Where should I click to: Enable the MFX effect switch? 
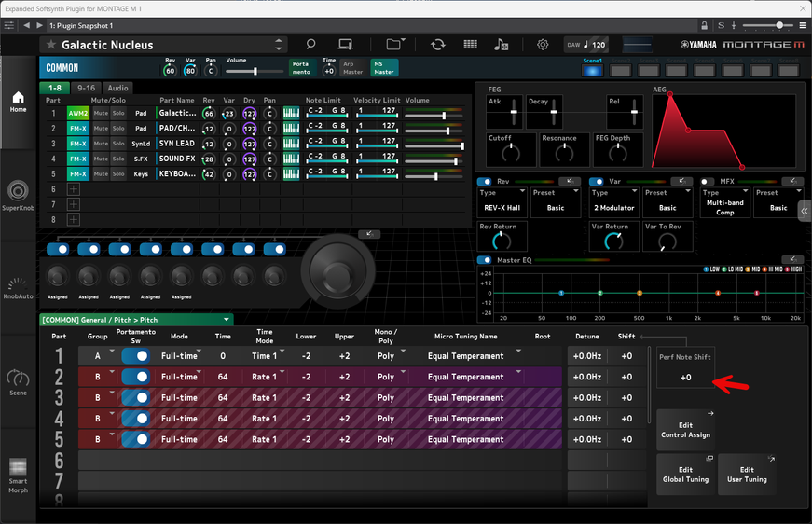coord(707,182)
